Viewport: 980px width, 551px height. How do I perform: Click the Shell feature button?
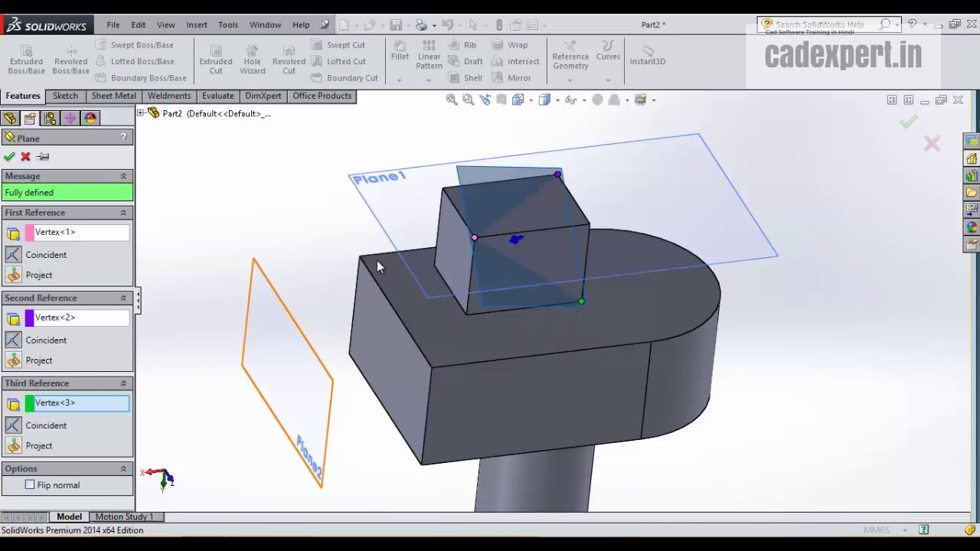tap(466, 78)
